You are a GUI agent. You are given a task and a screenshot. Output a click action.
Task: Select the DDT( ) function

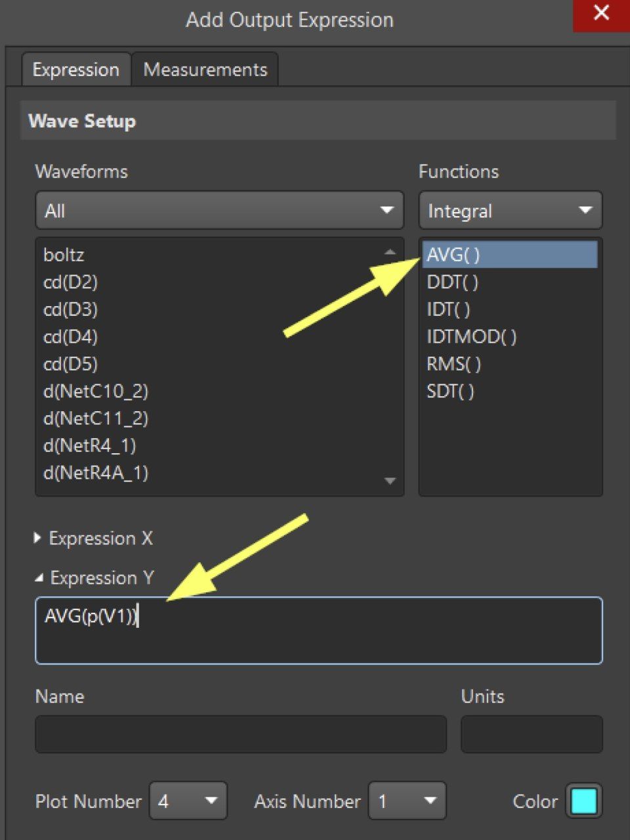pos(453,282)
